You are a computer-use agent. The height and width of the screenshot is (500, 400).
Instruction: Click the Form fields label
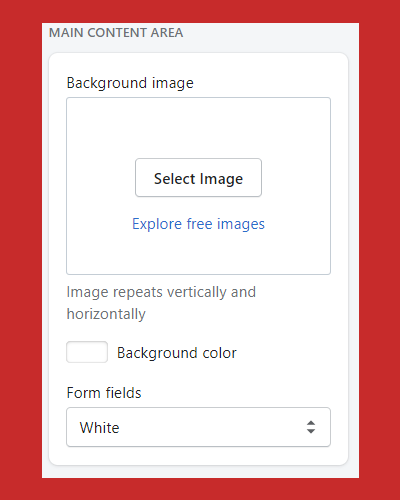[x=104, y=393]
